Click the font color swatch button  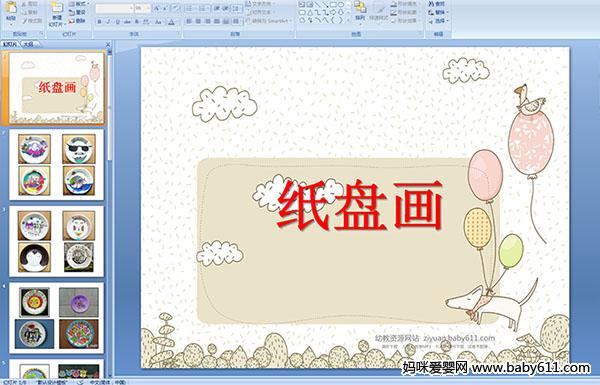pos(171,22)
